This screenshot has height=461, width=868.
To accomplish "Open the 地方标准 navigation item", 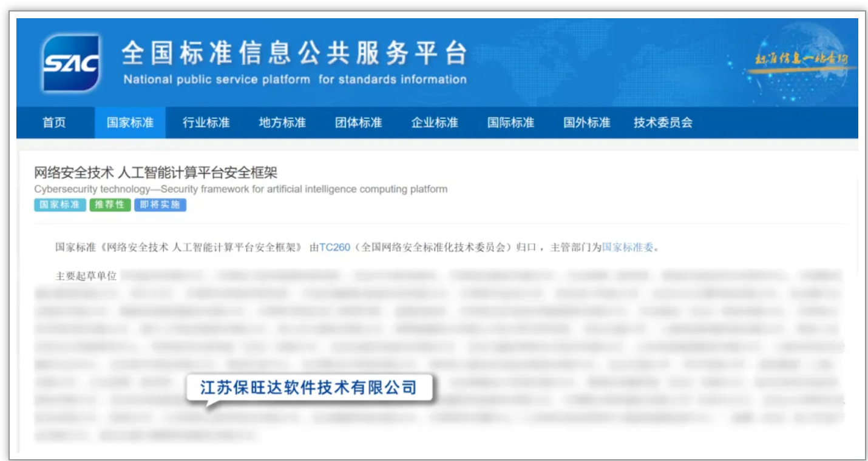I will 282,123.
